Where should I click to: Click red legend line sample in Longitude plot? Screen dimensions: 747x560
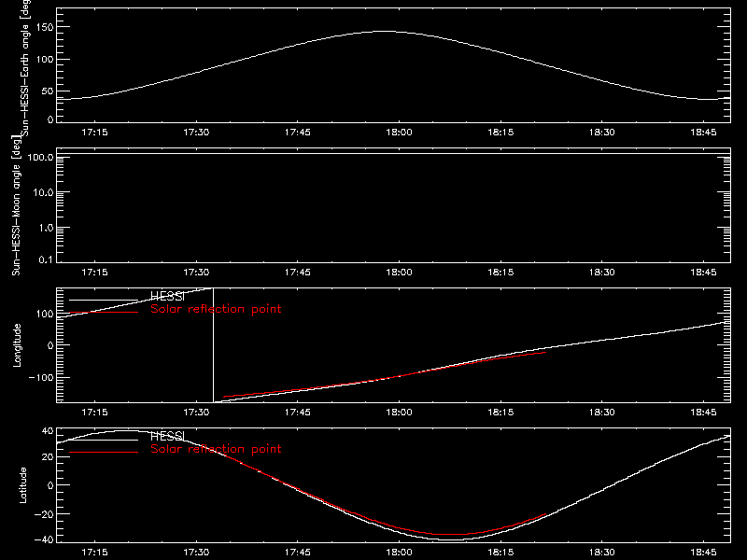pyautogui.click(x=104, y=313)
